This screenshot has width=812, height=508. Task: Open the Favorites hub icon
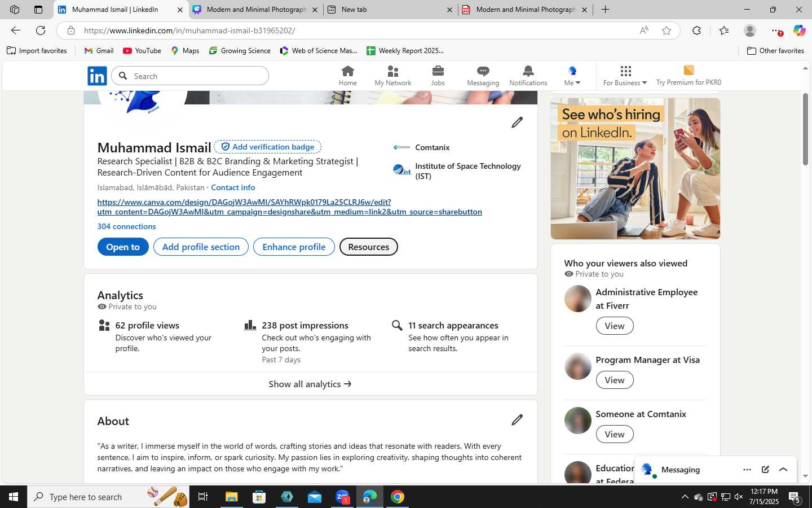[x=724, y=30]
